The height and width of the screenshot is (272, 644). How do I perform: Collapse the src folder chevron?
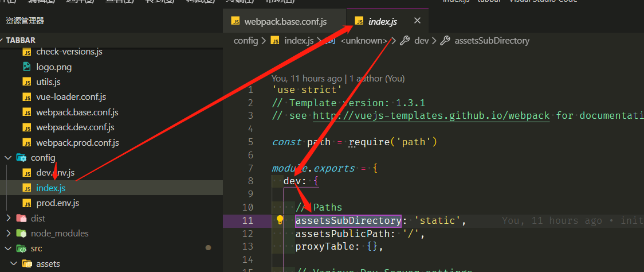[x=9, y=249]
